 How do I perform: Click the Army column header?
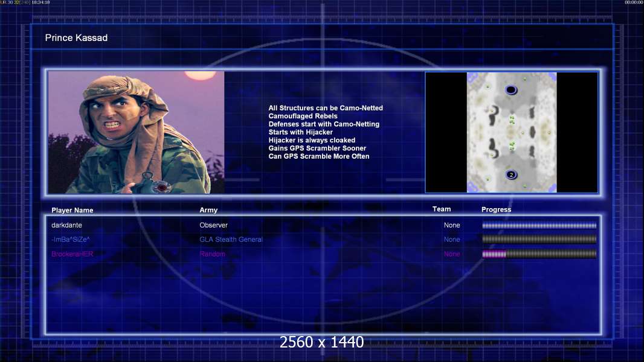[208, 210]
